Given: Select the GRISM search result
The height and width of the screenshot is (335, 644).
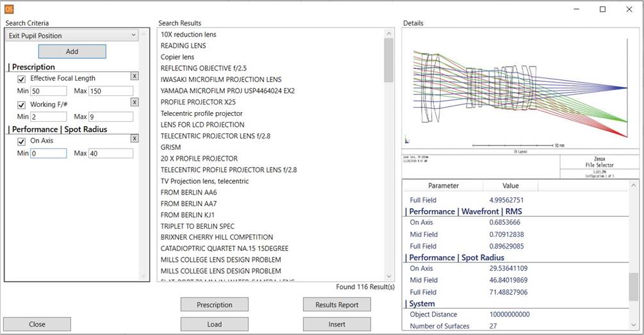Looking at the screenshot, I should click(x=171, y=147).
